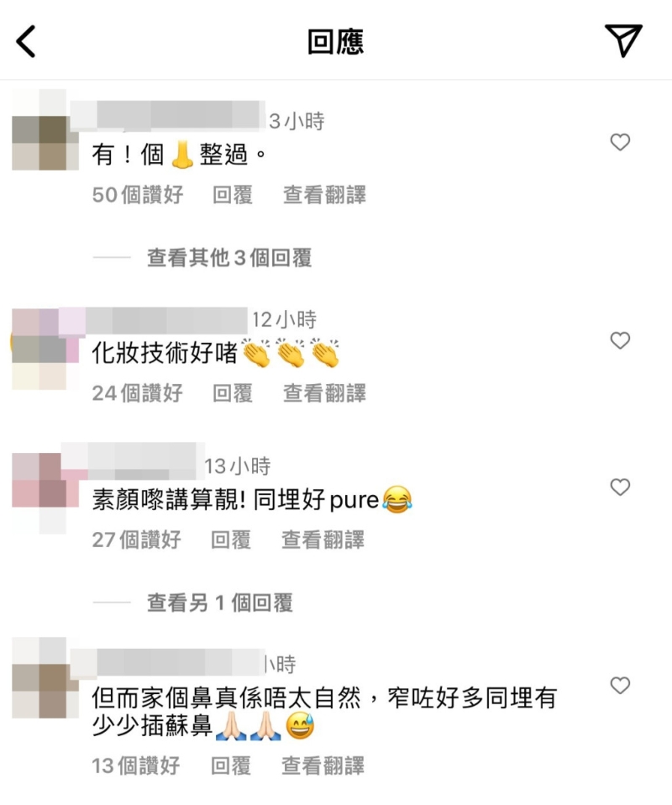The image size is (672, 805).
Task: Like the 化妝技術好啫 comment
Action: click(620, 339)
